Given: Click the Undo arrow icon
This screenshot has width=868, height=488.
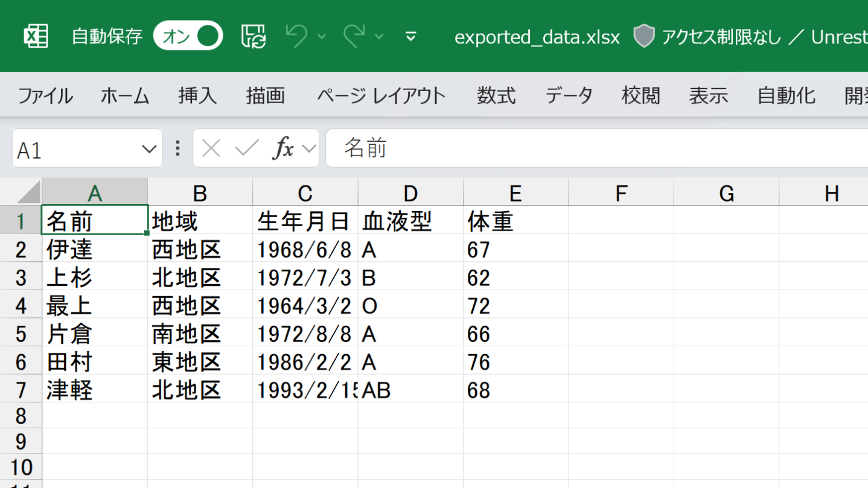Looking at the screenshot, I should click(x=296, y=36).
